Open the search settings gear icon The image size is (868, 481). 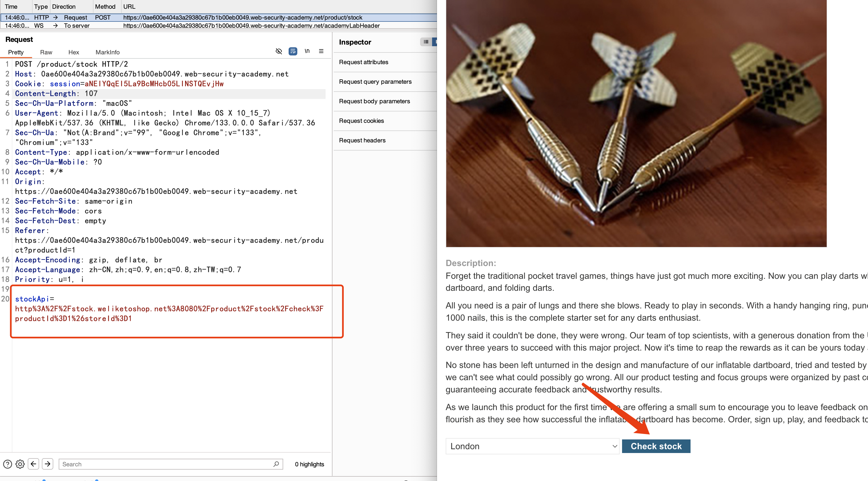20,464
